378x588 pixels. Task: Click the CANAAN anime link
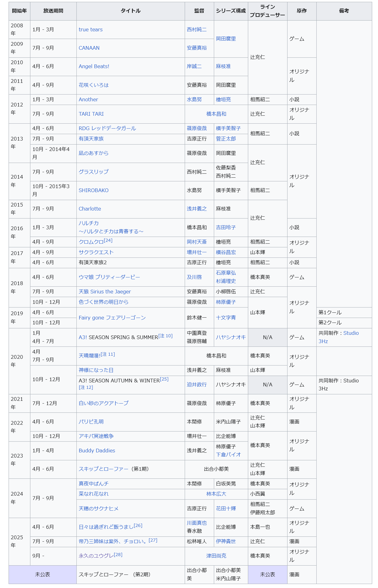point(89,48)
